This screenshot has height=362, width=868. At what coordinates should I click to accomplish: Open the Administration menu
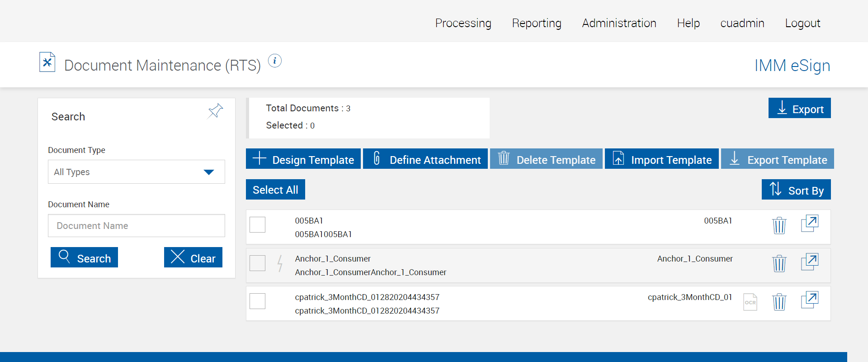coord(619,23)
